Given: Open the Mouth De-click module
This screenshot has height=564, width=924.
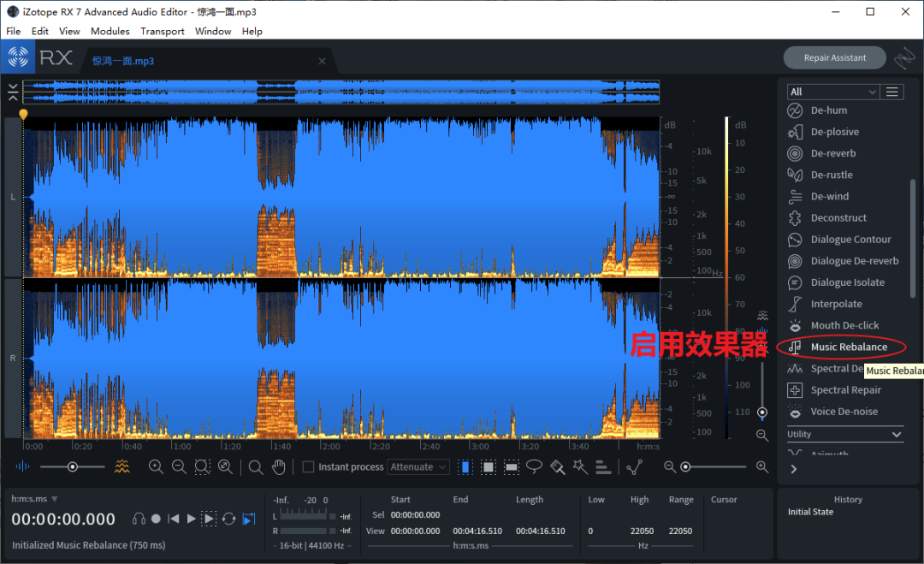Looking at the screenshot, I should 844,325.
